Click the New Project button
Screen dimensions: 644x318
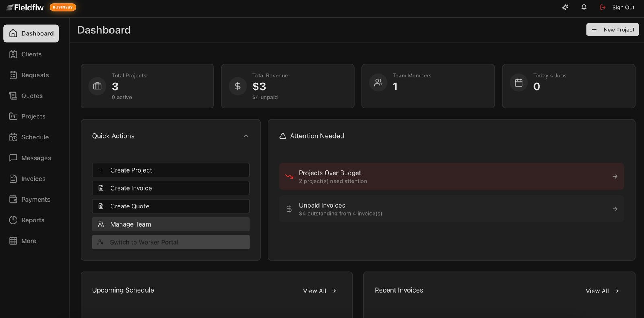612,30
